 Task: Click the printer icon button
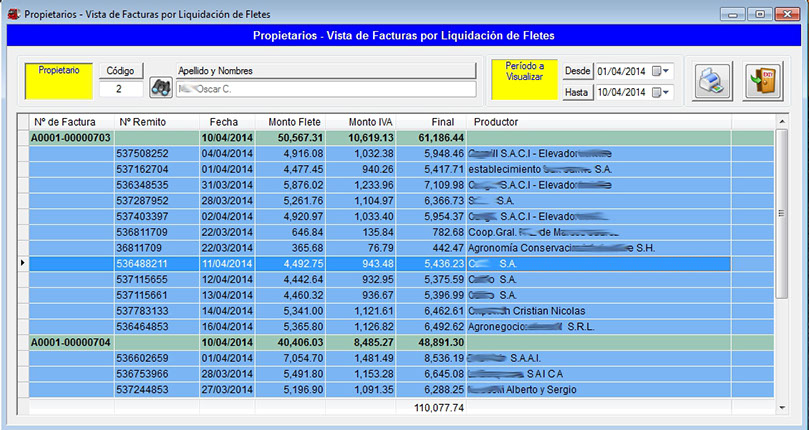(709, 80)
